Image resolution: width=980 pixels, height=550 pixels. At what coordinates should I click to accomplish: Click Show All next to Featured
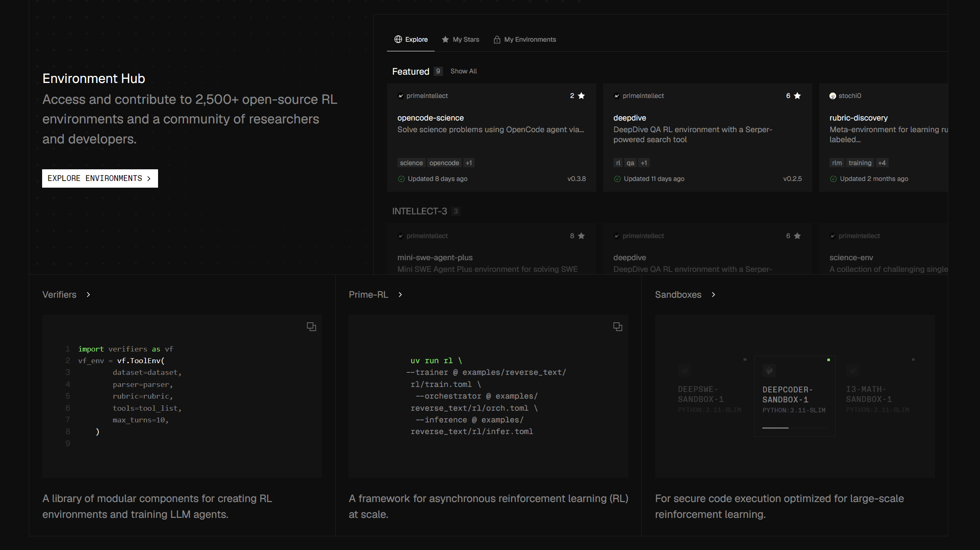[x=464, y=71]
